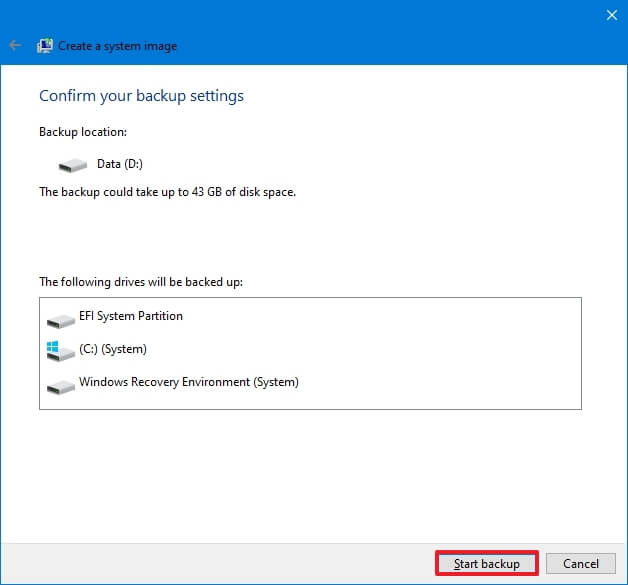
Task: Click the Windows logo (C:) drive icon
Action: (x=60, y=350)
